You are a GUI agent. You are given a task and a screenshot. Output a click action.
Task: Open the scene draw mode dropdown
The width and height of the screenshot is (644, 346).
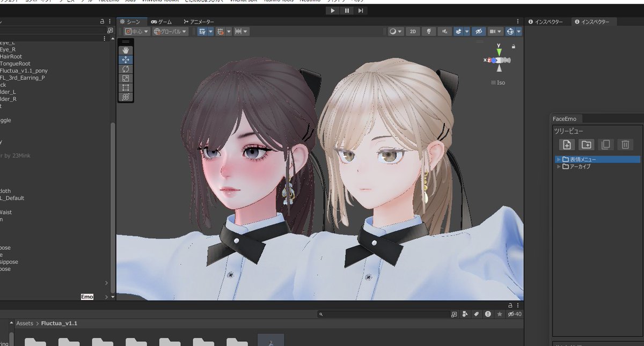[x=396, y=32]
